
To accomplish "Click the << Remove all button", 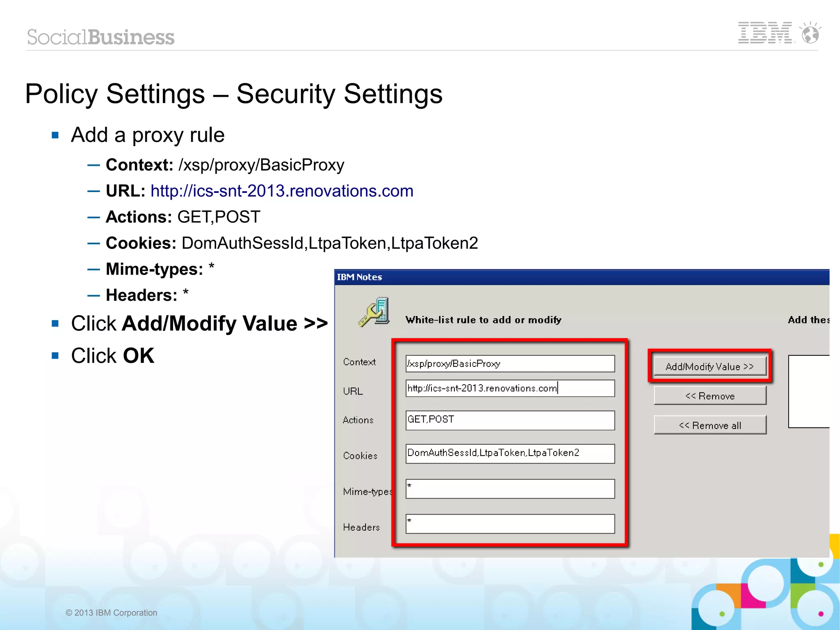I will click(x=710, y=425).
